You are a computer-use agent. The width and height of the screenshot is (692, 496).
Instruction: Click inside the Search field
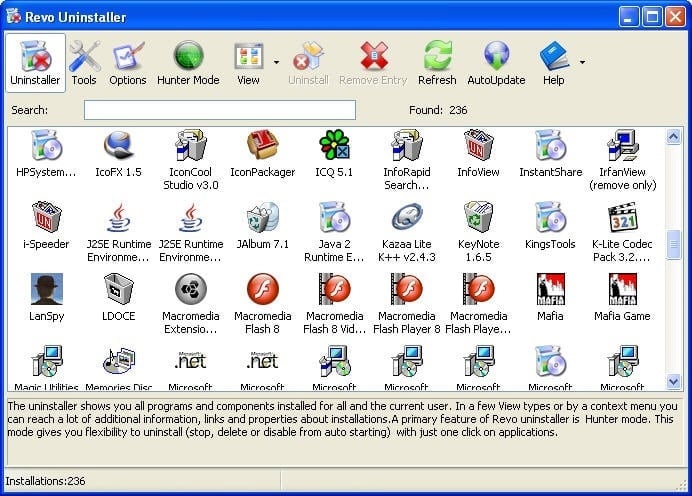[x=220, y=110]
